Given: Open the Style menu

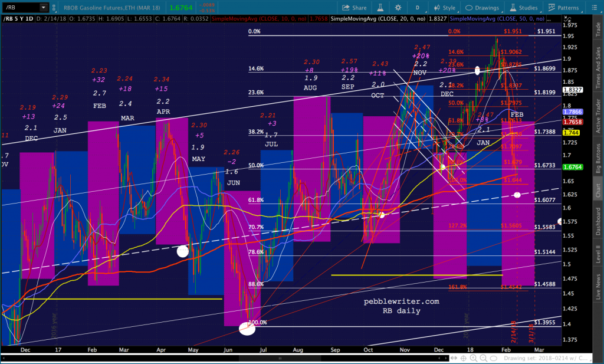Looking at the screenshot, I should tap(445, 8).
